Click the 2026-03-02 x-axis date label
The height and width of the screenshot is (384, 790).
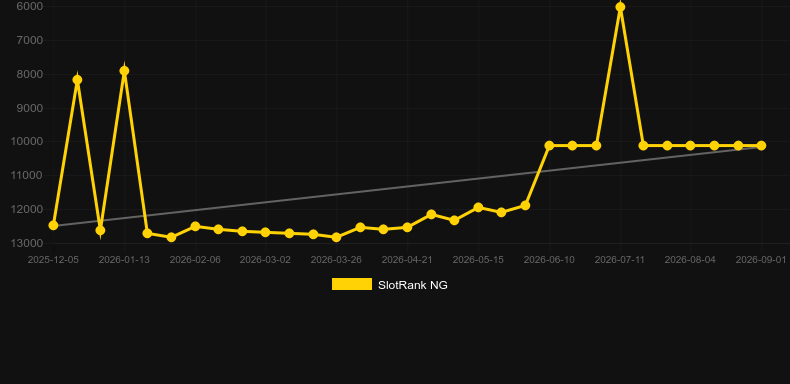point(266,260)
